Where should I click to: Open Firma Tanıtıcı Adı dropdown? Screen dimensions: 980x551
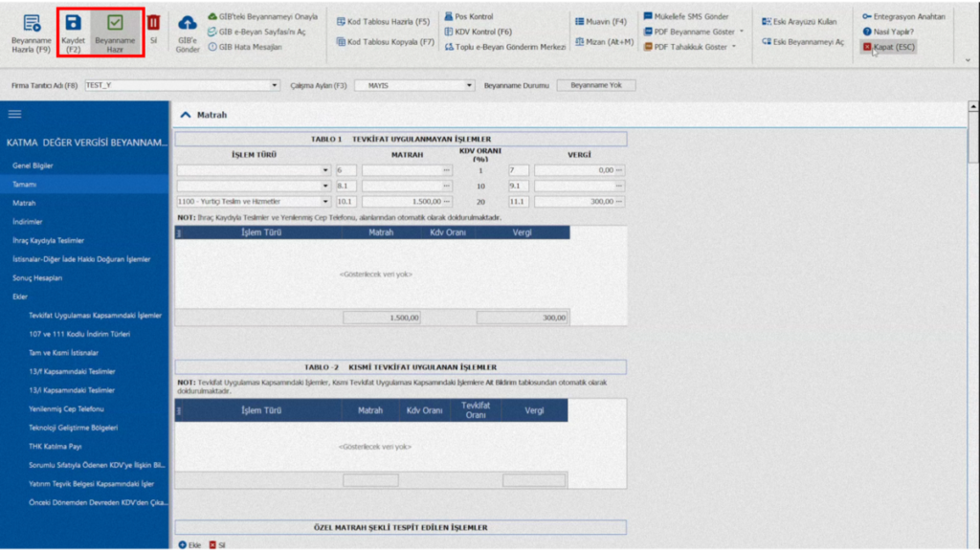coord(275,85)
